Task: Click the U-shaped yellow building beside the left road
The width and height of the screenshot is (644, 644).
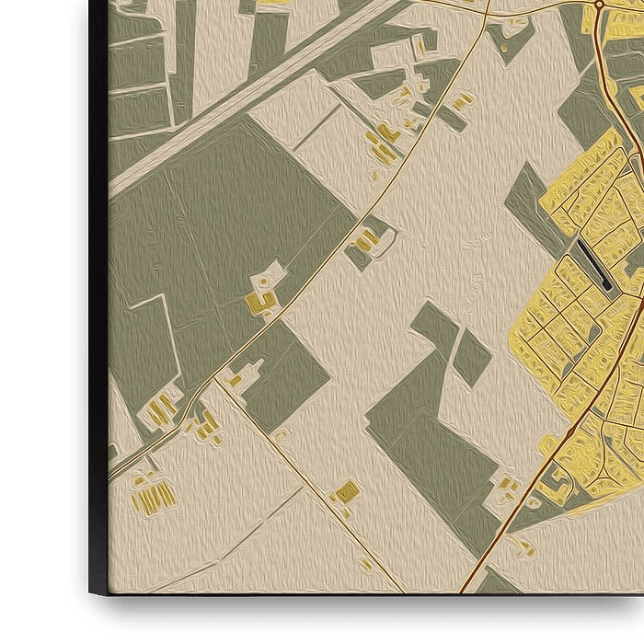Action: click(x=261, y=301)
